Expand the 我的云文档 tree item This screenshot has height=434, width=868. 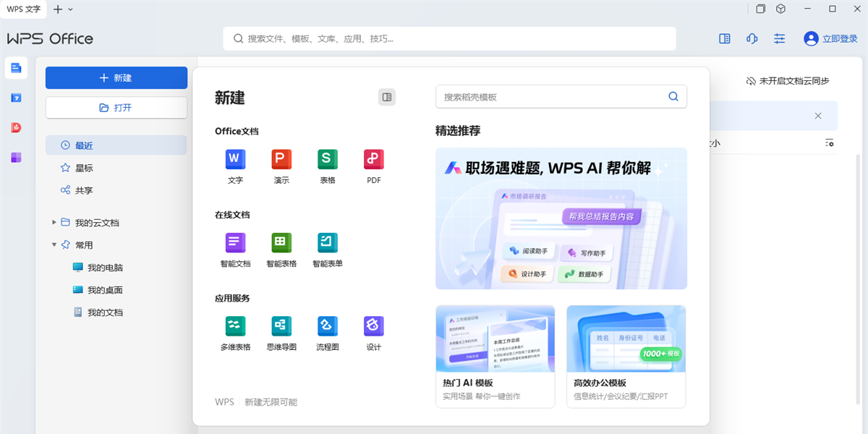(54, 222)
